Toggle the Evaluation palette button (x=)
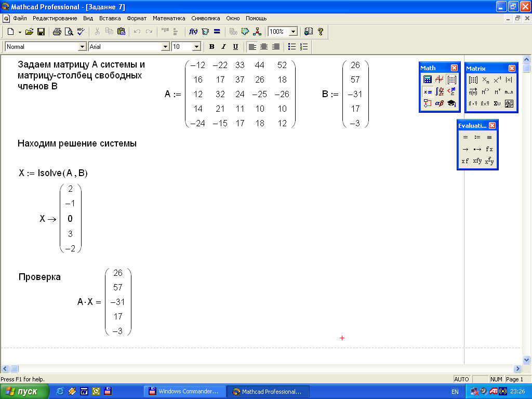This screenshot has height=399, width=532. coord(428,91)
